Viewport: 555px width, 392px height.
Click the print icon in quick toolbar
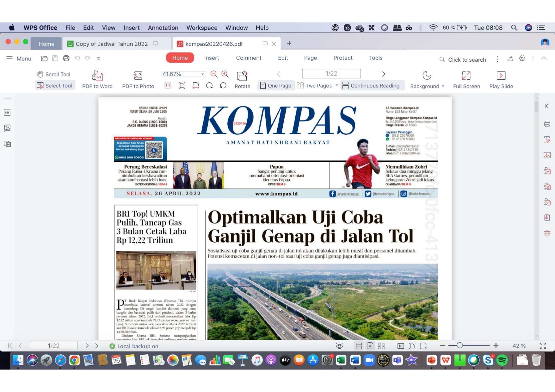(x=66, y=58)
